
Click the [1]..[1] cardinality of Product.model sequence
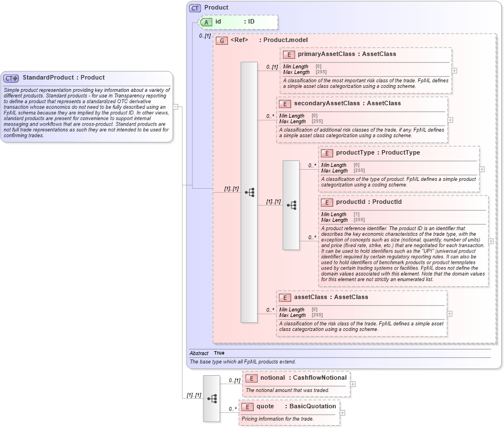(231, 189)
